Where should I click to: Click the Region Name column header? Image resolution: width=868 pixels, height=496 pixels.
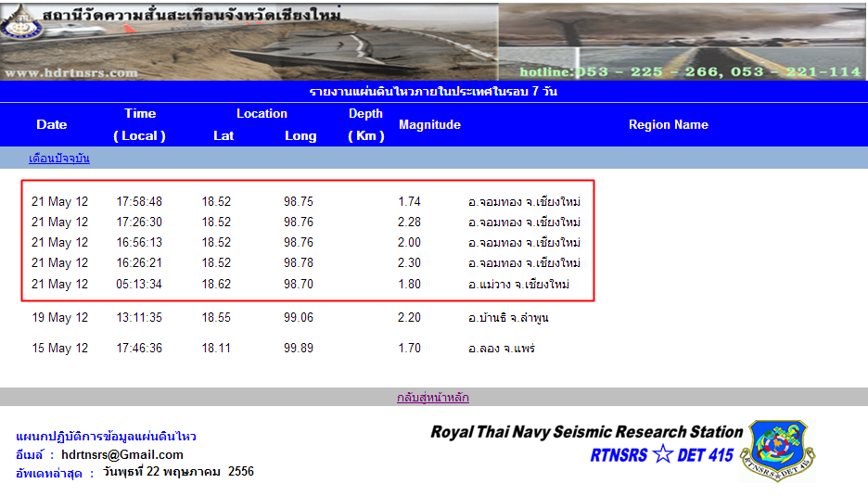pyautogui.click(x=668, y=124)
